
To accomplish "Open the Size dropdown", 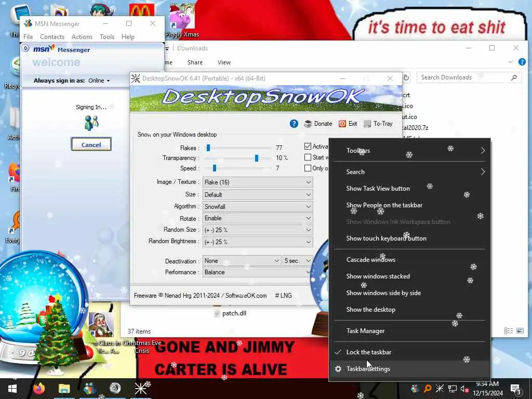I will (x=258, y=195).
